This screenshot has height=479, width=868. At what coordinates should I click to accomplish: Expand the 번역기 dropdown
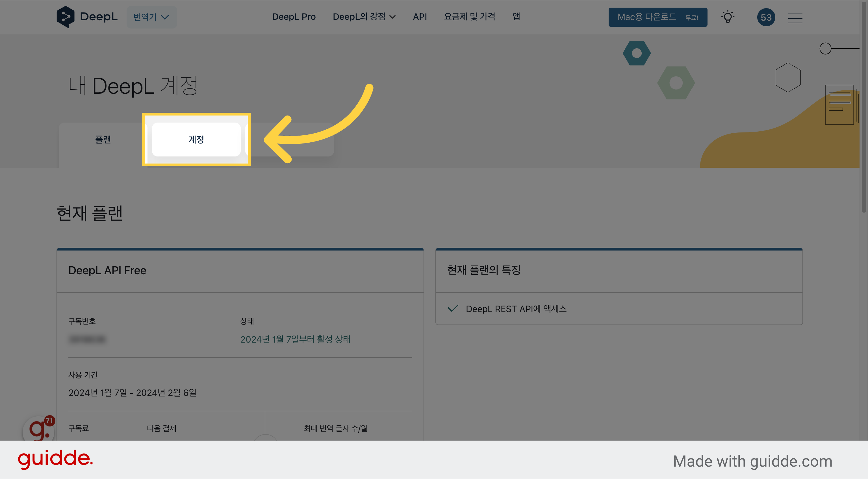coord(151,17)
